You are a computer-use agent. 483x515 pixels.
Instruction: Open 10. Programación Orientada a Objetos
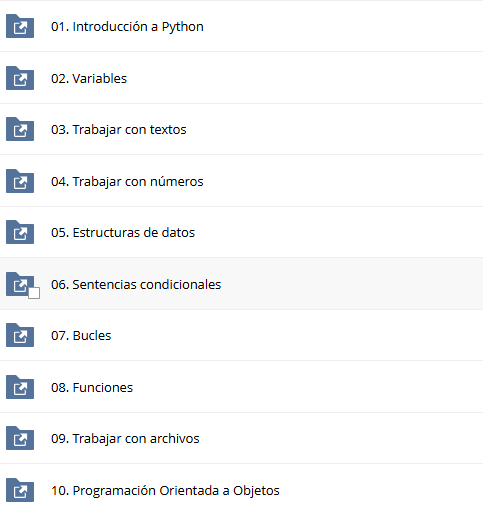click(x=165, y=491)
